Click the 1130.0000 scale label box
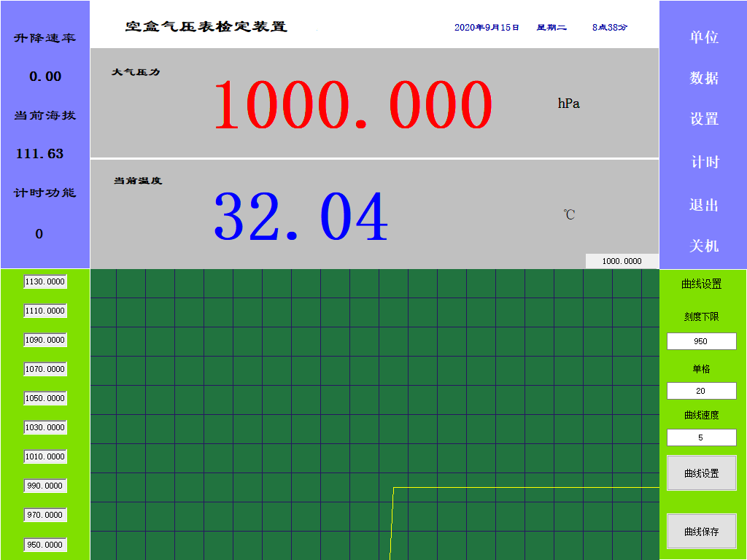 pyautogui.click(x=45, y=281)
